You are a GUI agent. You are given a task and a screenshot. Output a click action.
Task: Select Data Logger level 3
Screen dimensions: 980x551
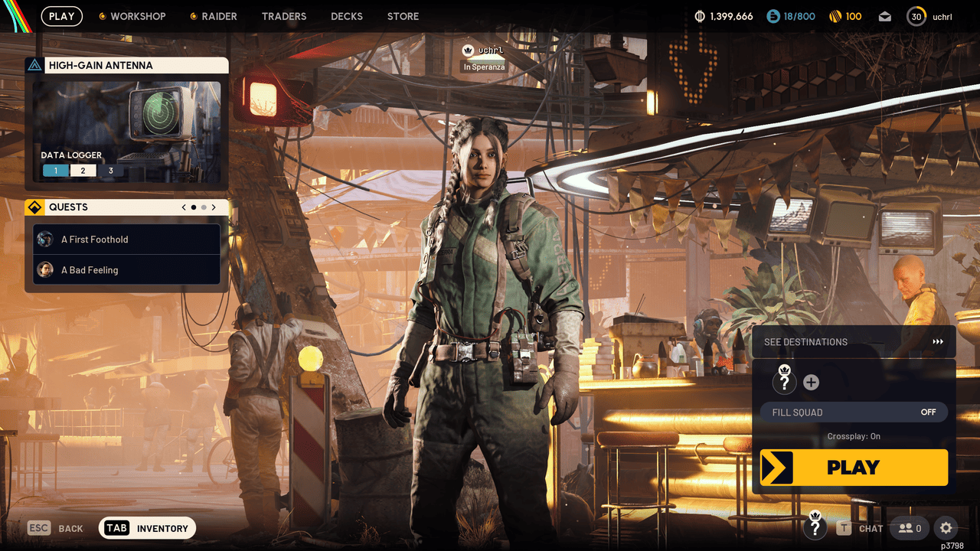pos(111,171)
